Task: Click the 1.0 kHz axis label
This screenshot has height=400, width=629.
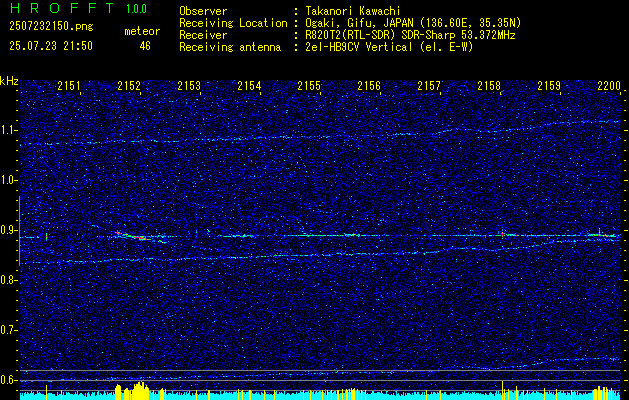Action: 9,180
